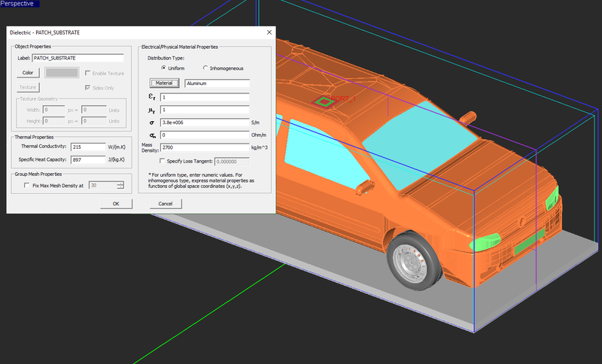Select the PORT_1 patch marker on car roof
The image size is (602, 364).
[323, 100]
